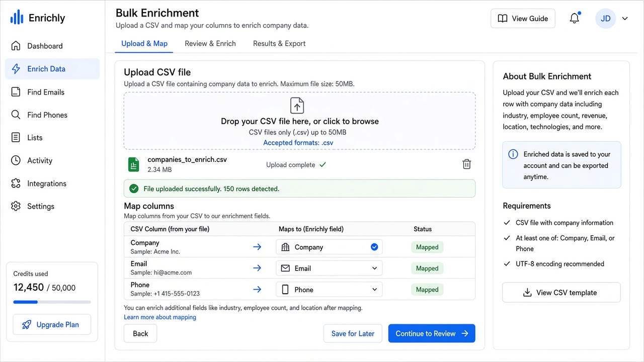Click the Enrichly logo icon
This screenshot has width=644, height=362.
pyautogui.click(x=17, y=18)
